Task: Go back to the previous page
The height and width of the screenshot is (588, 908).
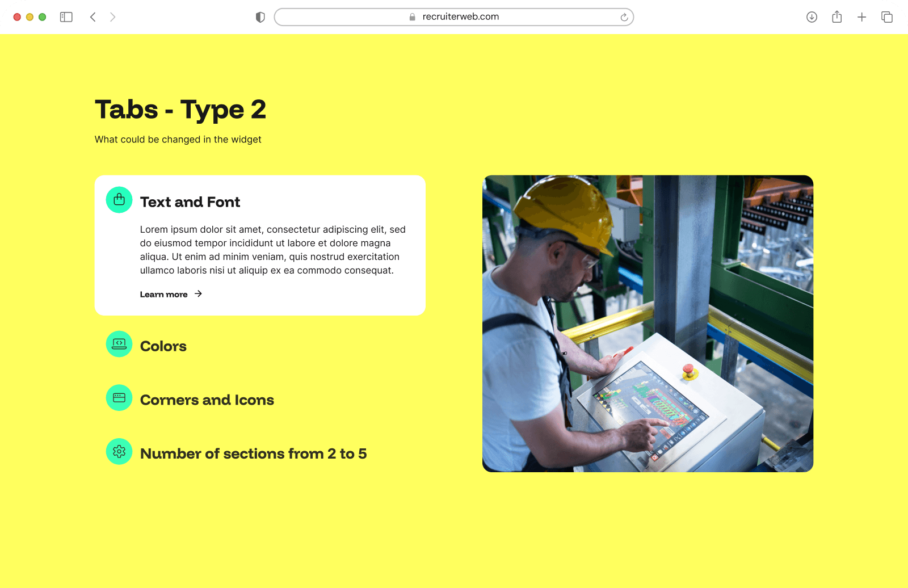Action: (93, 17)
